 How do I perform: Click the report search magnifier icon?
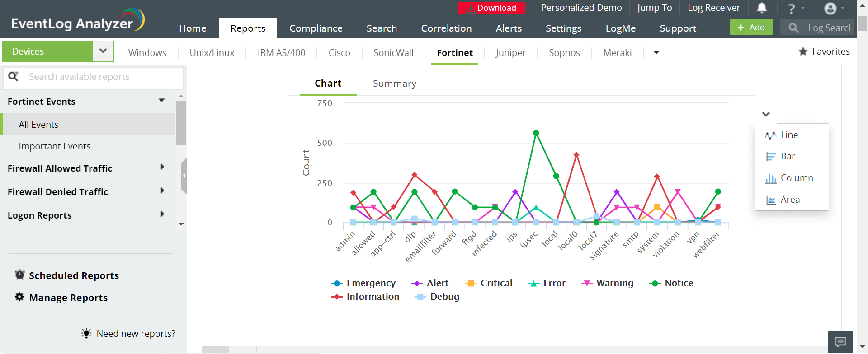tap(14, 76)
